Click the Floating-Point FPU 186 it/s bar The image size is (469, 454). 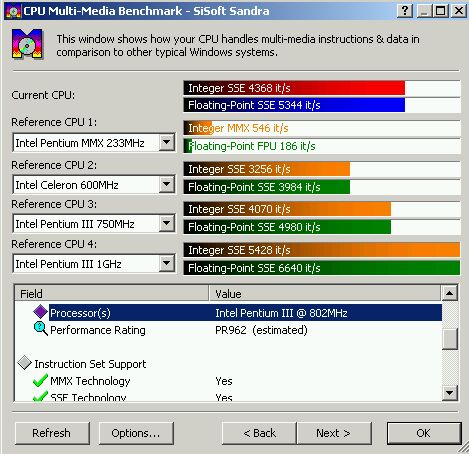322,146
